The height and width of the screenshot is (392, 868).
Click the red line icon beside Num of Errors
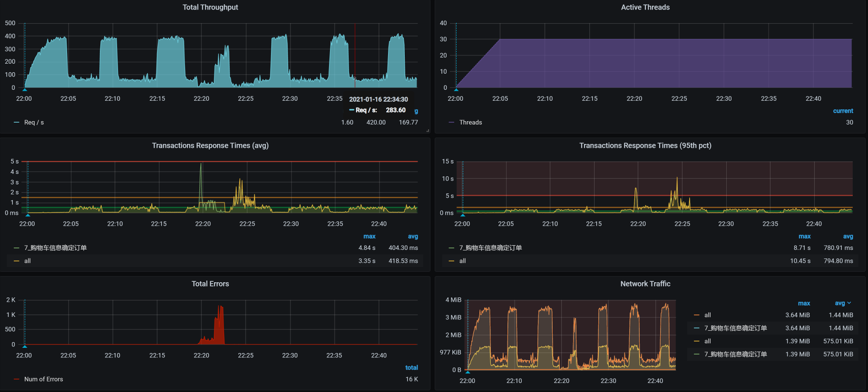point(17,379)
